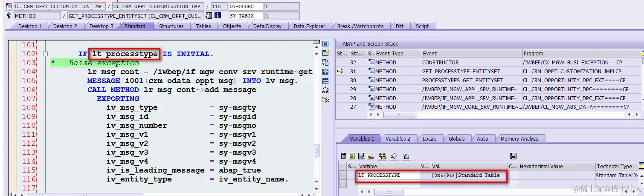Click the second icon in the variables toolbar
The width and height of the screenshot is (644, 196).
point(352,156)
